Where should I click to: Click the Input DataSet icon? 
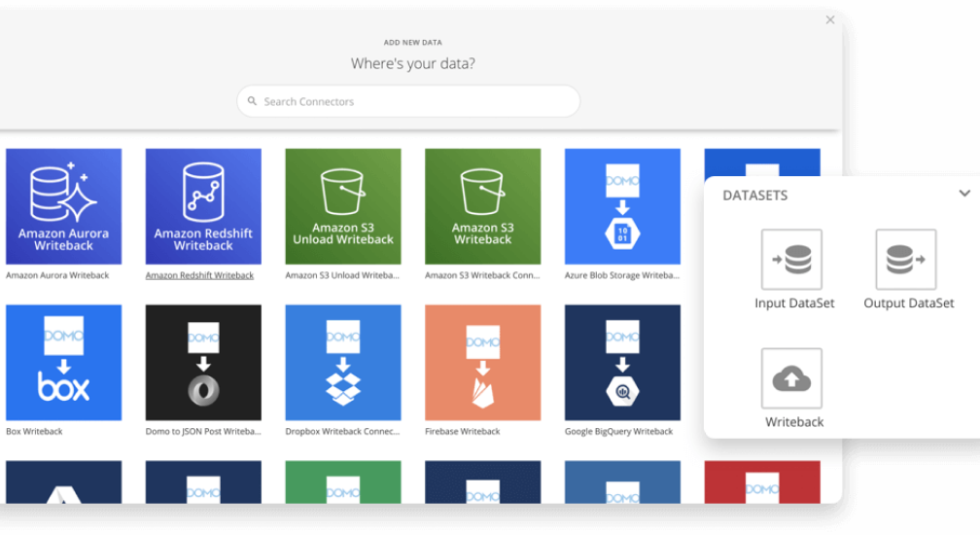click(x=791, y=260)
